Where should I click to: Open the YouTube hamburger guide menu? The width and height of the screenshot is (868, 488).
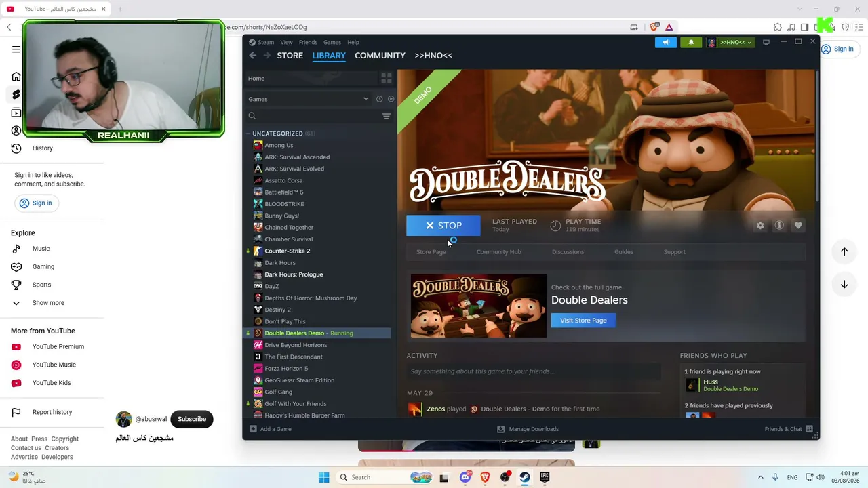coord(16,49)
